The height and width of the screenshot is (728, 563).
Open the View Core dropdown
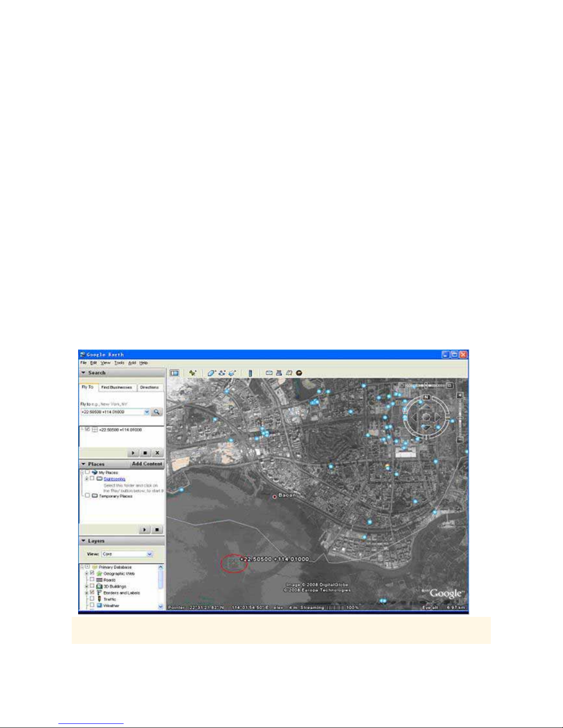click(127, 554)
